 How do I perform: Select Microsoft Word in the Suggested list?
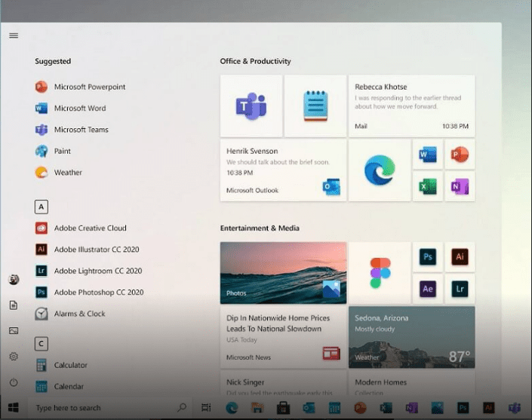pos(79,108)
